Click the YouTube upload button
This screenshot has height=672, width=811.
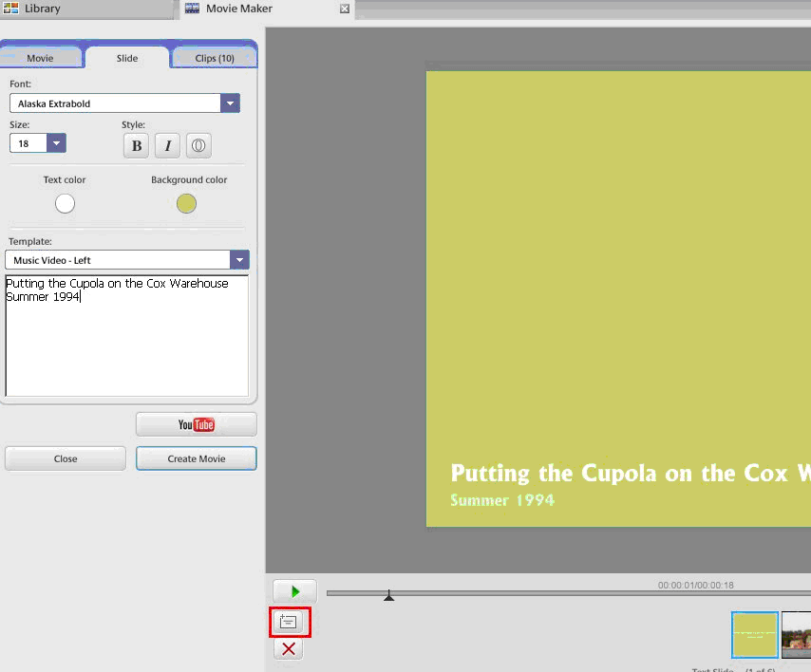point(197,424)
